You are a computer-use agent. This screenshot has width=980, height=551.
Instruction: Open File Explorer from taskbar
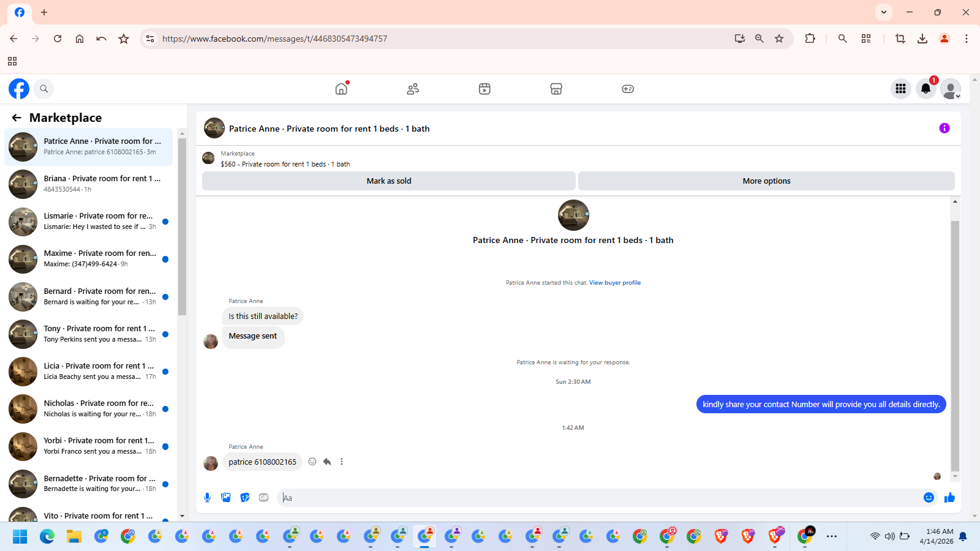(74, 536)
